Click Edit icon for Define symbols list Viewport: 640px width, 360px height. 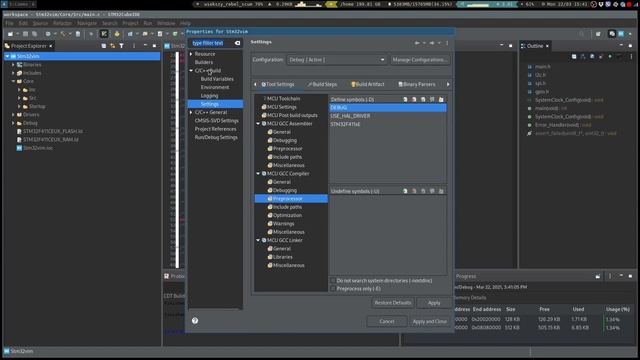click(x=423, y=99)
